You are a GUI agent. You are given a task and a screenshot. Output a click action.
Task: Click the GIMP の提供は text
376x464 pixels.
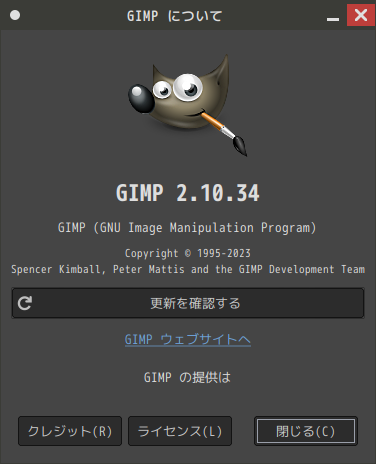(187, 378)
